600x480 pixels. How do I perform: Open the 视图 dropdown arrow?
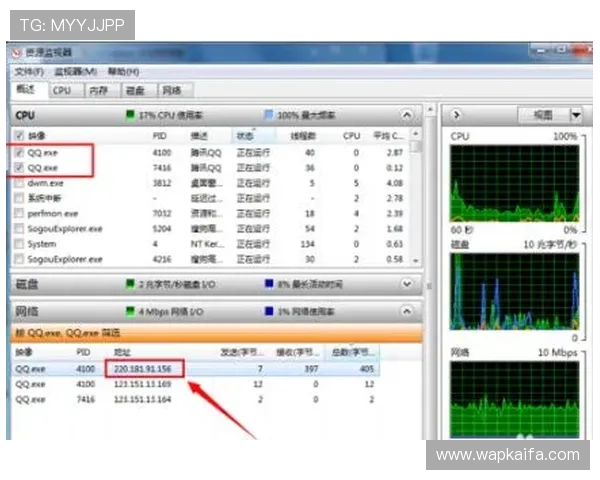point(576,114)
